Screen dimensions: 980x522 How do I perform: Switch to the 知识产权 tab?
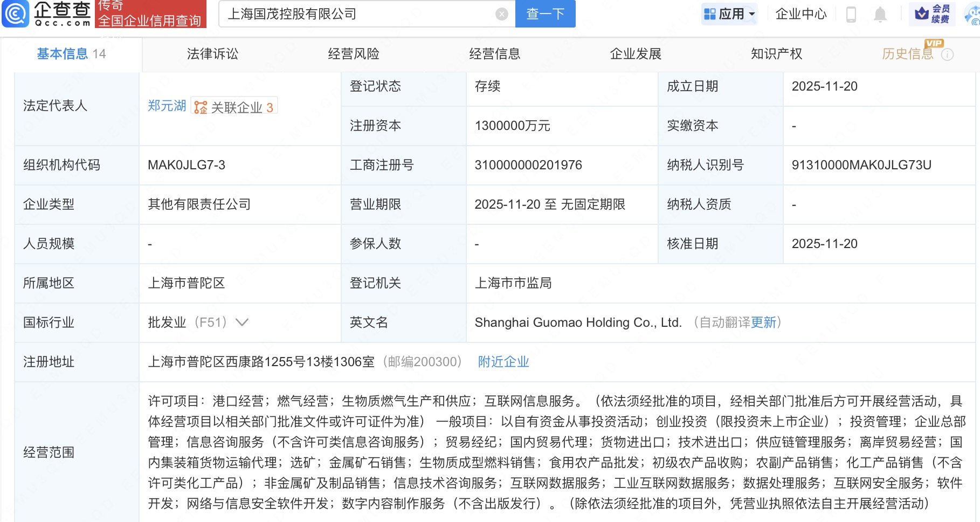pos(776,53)
